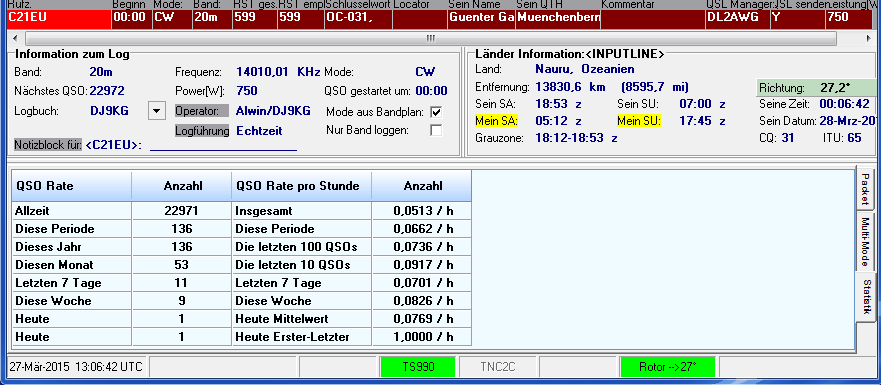Image resolution: width=881 pixels, height=385 pixels.
Task: Open the Logbuch DJ9KG dropdown
Action: 157,111
